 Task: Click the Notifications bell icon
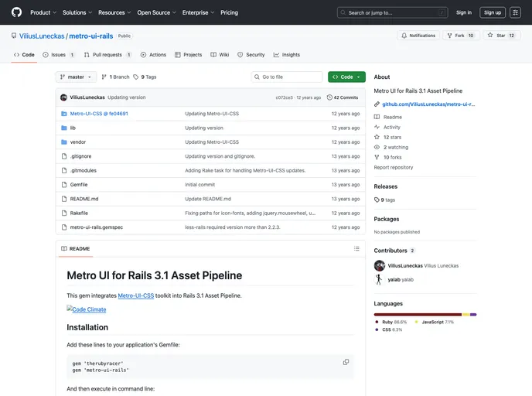[x=404, y=36]
